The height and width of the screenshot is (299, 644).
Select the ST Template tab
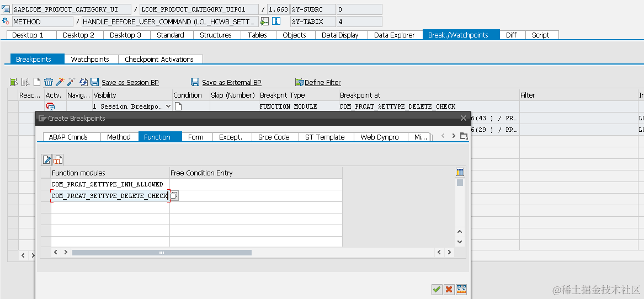pos(325,137)
